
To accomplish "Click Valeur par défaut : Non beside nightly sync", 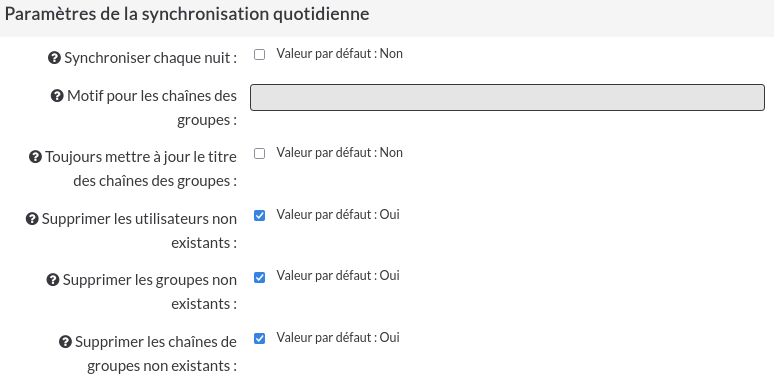I will [340, 54].
